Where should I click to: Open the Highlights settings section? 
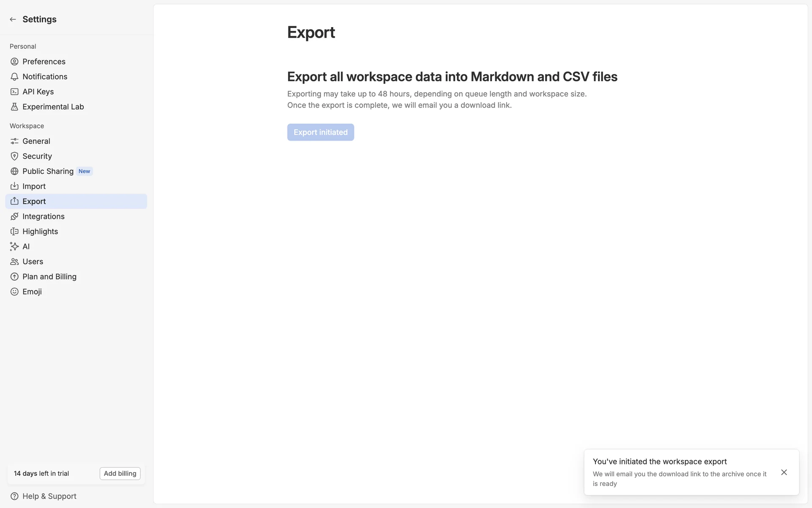pyautogui.click(x=40, y=232)
